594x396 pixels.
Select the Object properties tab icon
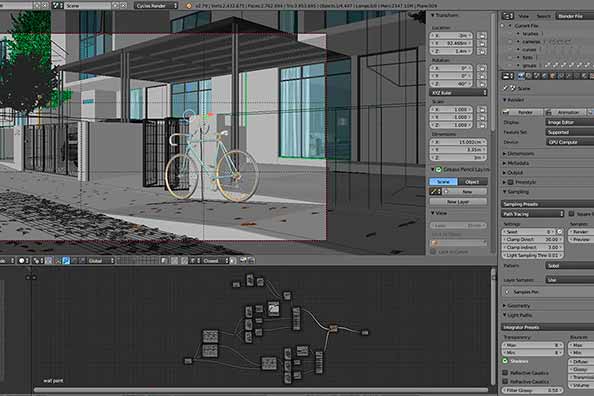coord(553,76)
